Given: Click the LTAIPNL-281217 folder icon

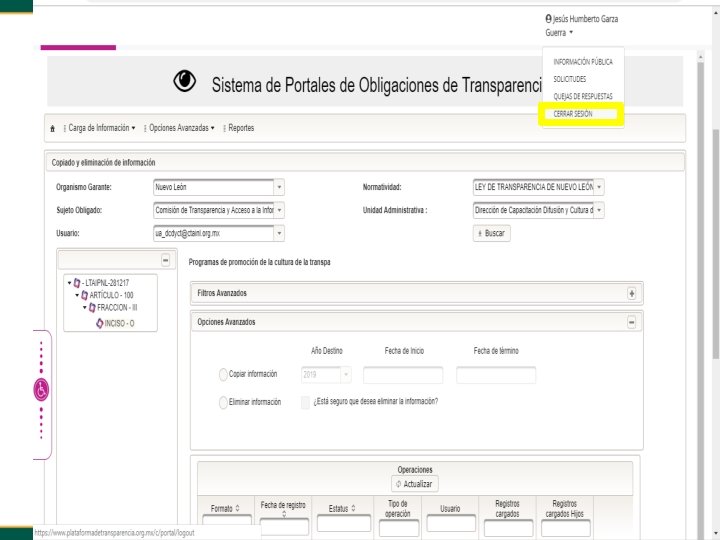Looking at the screenshot, I should pos(77,283).
